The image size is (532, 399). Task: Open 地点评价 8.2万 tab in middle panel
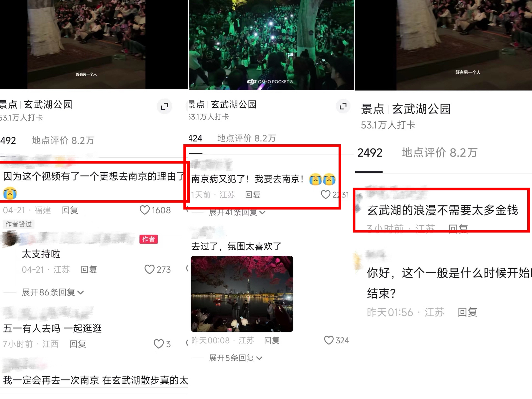(247, 138)
